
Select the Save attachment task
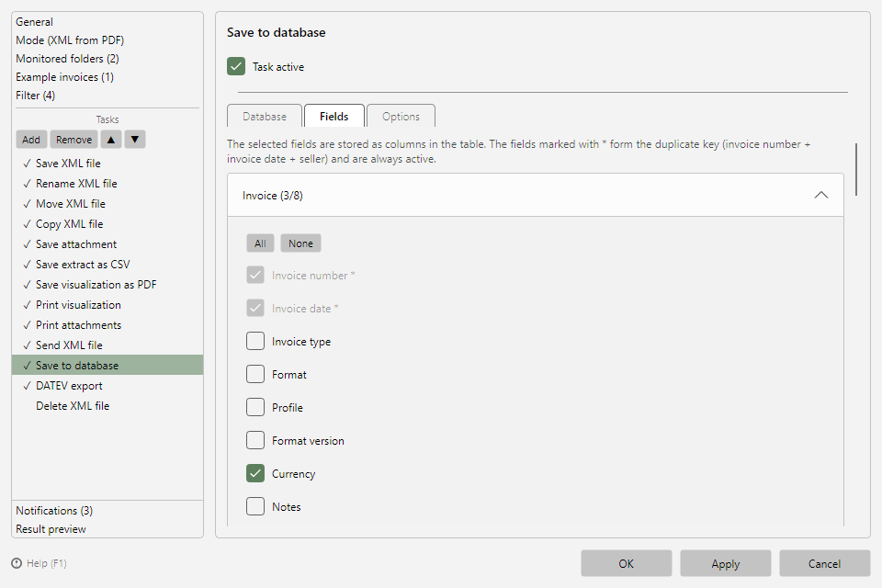click(107, 244)
